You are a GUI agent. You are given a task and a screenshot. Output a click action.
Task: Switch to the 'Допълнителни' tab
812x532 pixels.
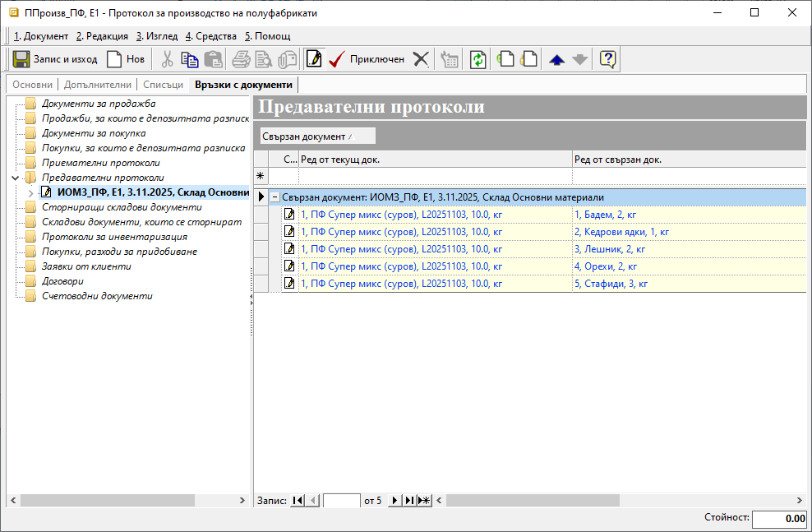click(x=98, y=85)
